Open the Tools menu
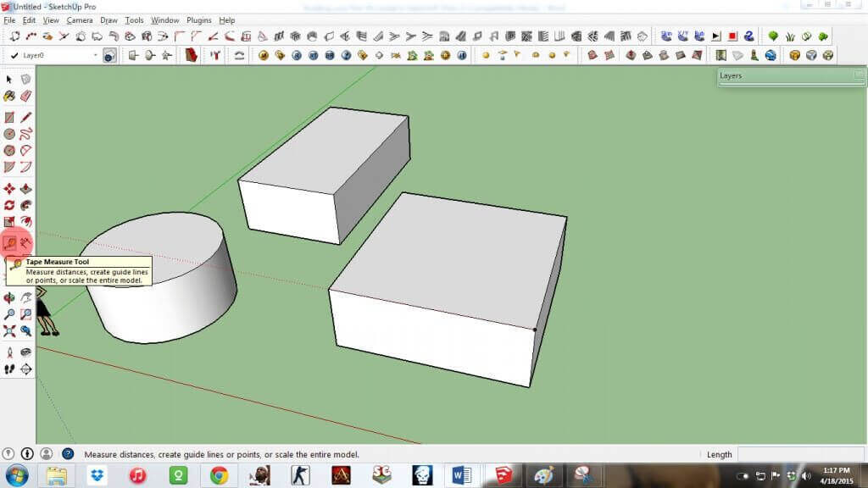This screenshot has height=488, width=868. coord(134,20)
